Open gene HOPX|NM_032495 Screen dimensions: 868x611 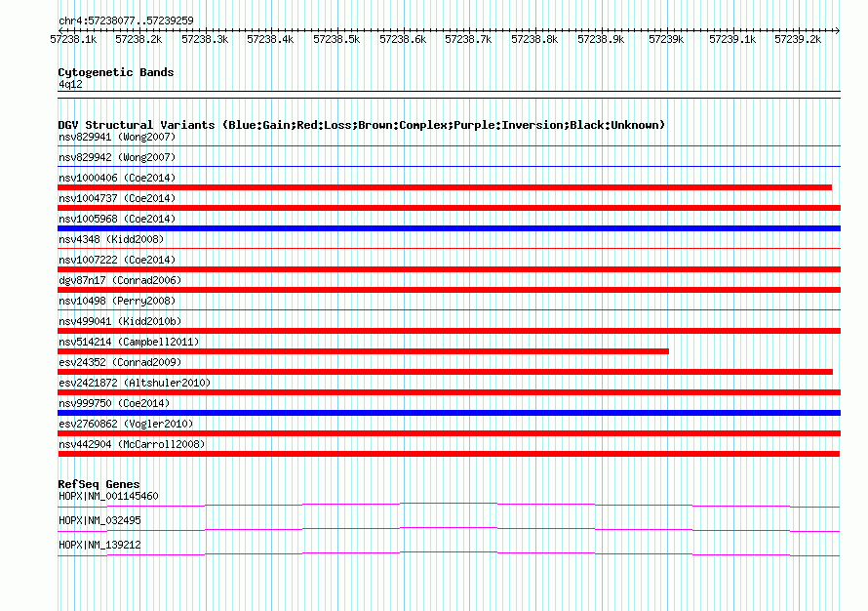click(99, 520)
